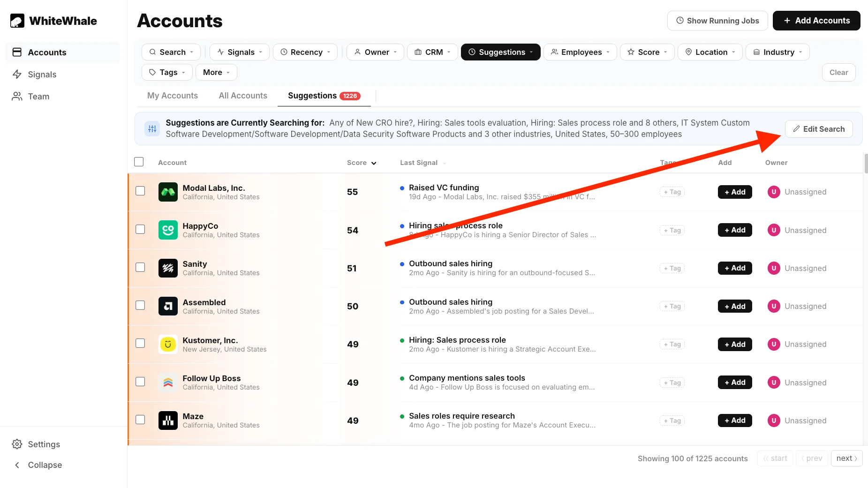The width and height of the screenshot is (868, 488).
Task: Add a tag to Kustomer, Inc.
Action: (x=672, y=344)
